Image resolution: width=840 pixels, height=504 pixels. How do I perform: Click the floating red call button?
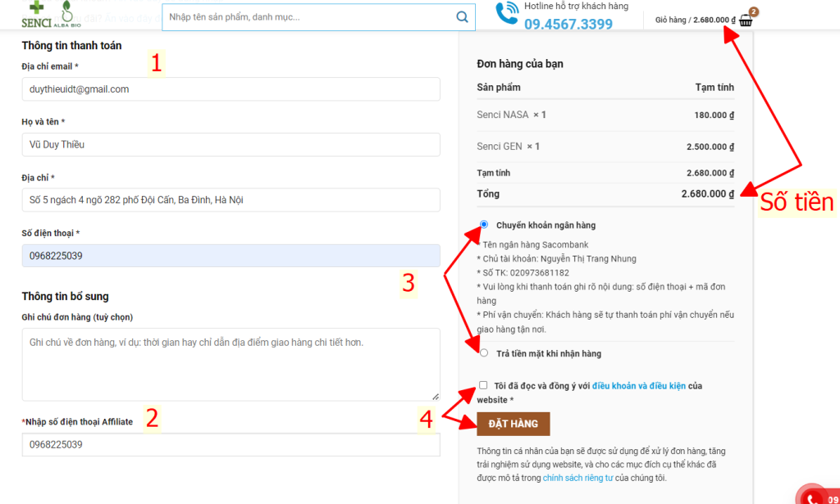click(x=813, y=497)
